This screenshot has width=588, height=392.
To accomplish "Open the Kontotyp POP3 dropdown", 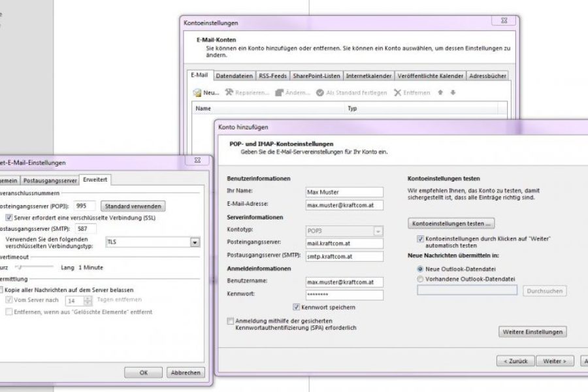I will pos(378,231).
